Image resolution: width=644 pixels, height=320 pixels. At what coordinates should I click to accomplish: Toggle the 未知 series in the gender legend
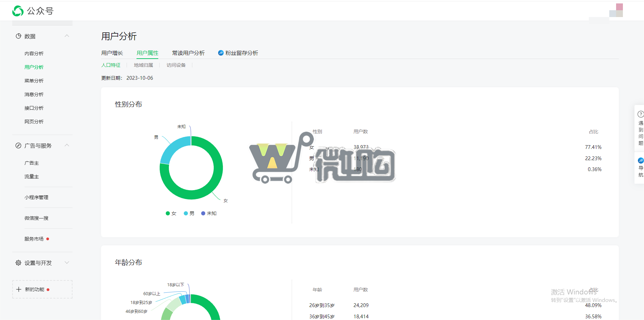[209, 213]
